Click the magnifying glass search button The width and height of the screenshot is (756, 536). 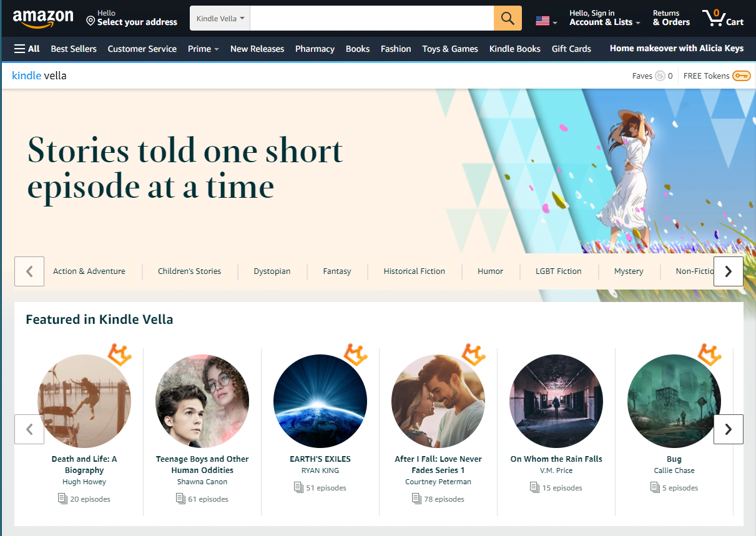click(x=508, y=19)
